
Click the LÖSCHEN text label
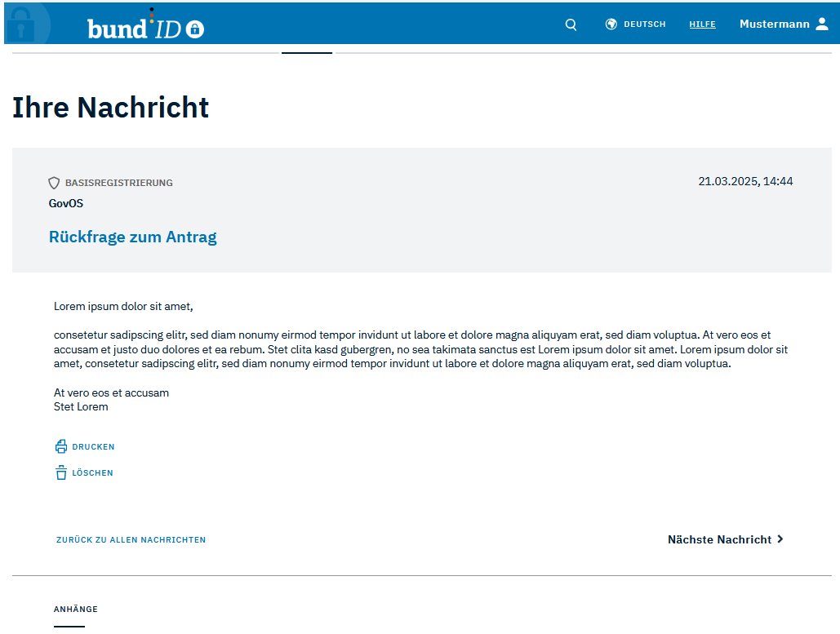[92, 473]
